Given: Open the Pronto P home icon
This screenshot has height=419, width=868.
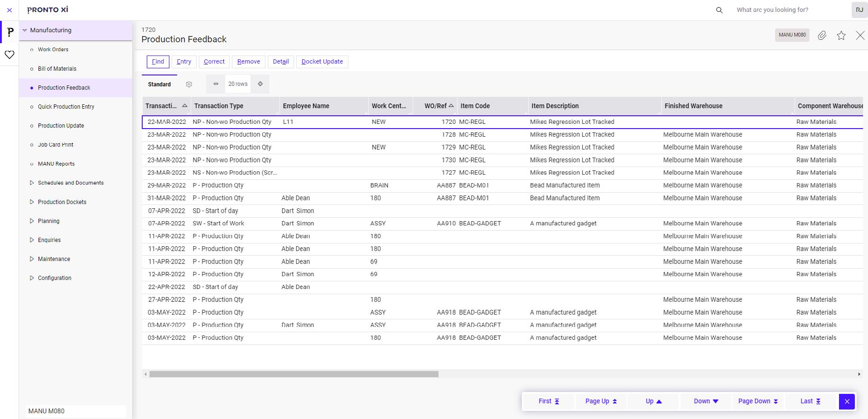Looking at the screenshot, I should coord(10,32).
